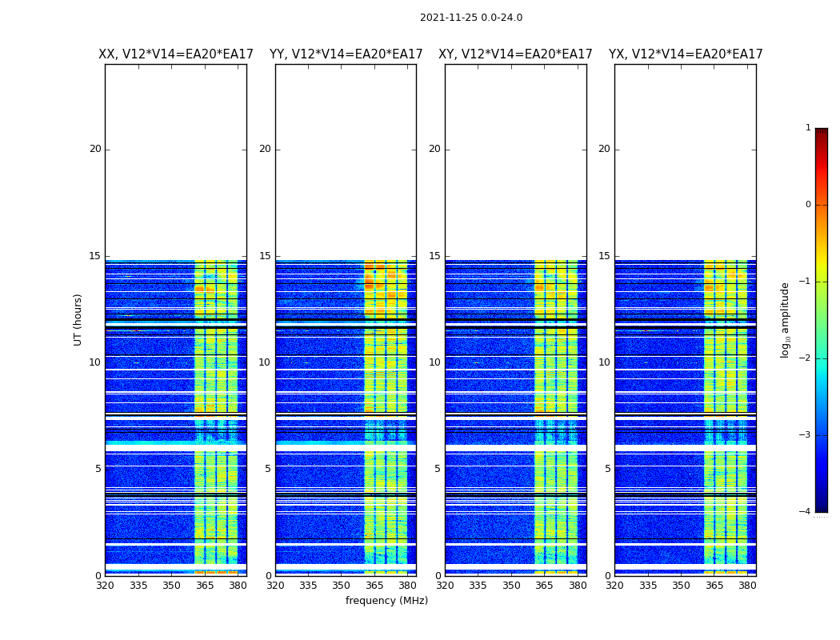Screen dimensions: 840x640
Task: Click the 5 hour tick of YX panel
Action: coord(607,469)
